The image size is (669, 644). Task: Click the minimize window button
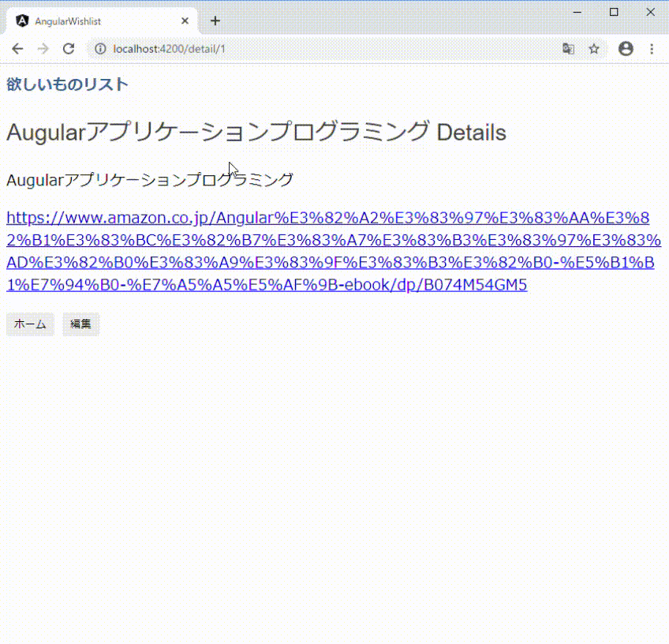click(577, 12)
